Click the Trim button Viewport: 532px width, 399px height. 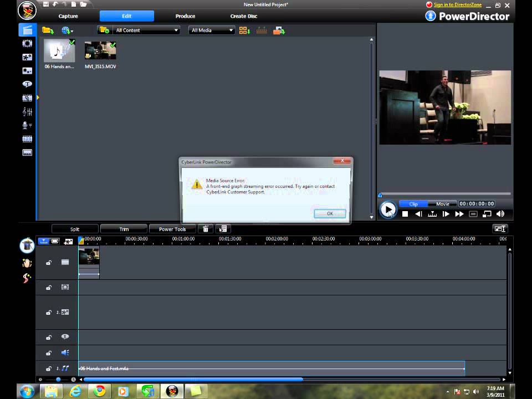(x=124, y=229)
